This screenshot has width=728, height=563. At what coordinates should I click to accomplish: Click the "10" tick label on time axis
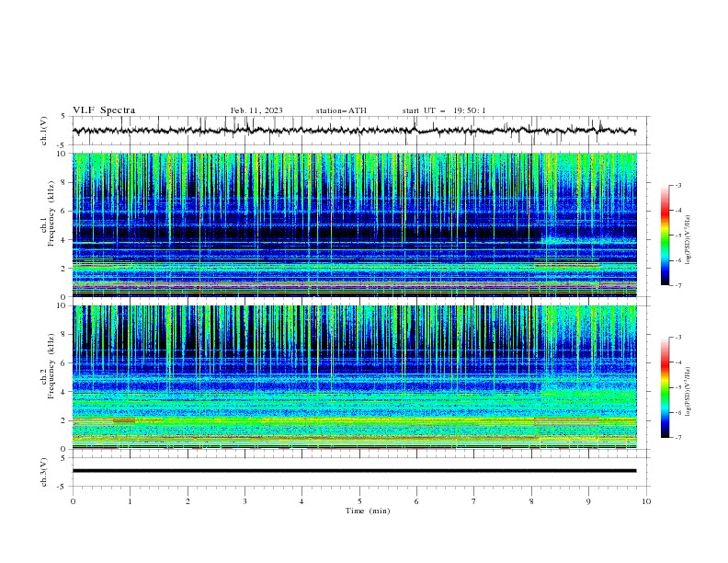click(646, 501)
